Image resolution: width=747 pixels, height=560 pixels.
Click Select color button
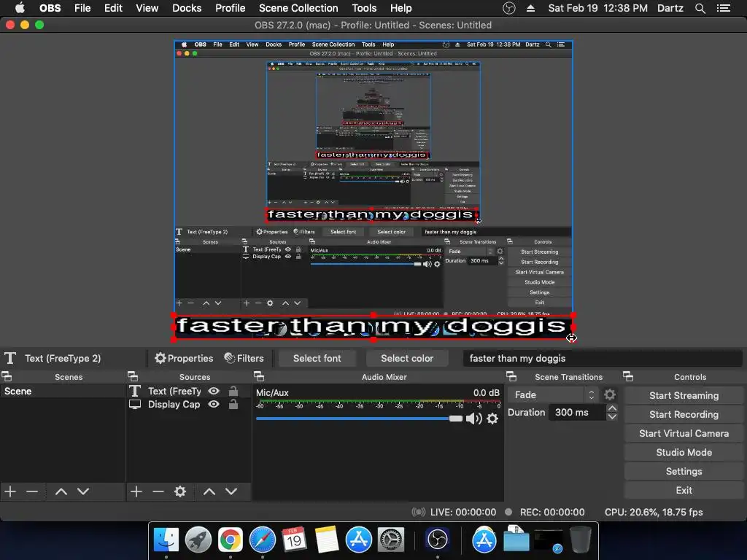point(407,358)
